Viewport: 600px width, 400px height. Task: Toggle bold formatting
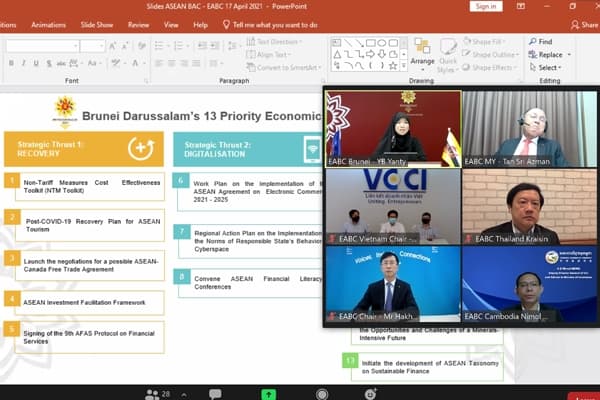[x=10, y=63]
